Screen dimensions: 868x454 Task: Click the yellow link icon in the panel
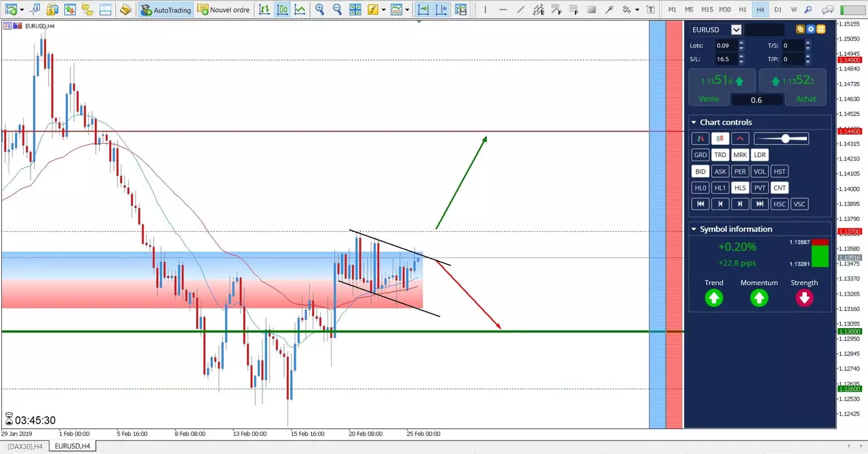[800, 29]
